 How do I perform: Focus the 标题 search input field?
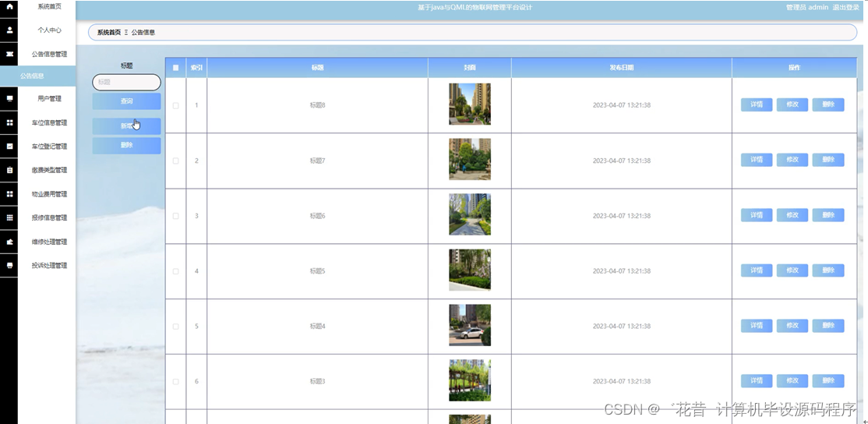(126, 82)
